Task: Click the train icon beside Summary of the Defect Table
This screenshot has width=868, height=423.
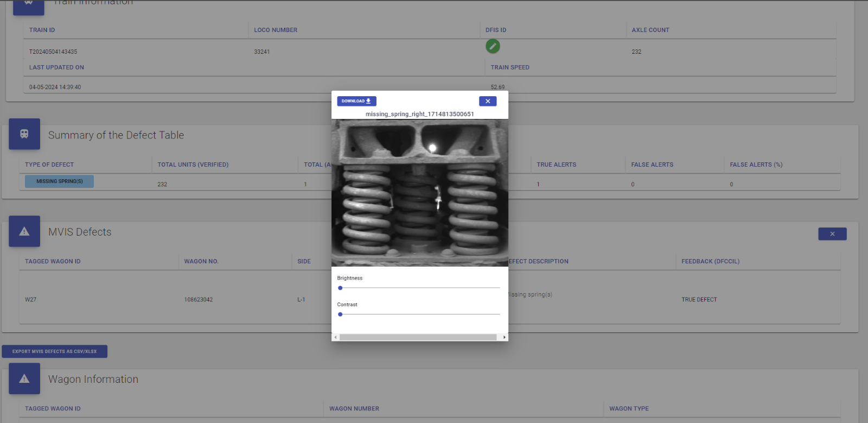Action: tap(24, 134)
